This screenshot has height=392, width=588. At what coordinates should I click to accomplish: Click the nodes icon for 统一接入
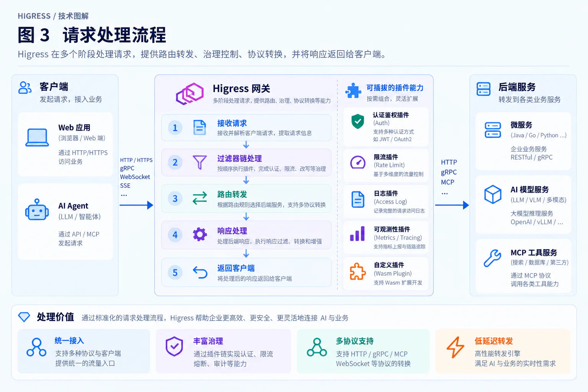36,347
